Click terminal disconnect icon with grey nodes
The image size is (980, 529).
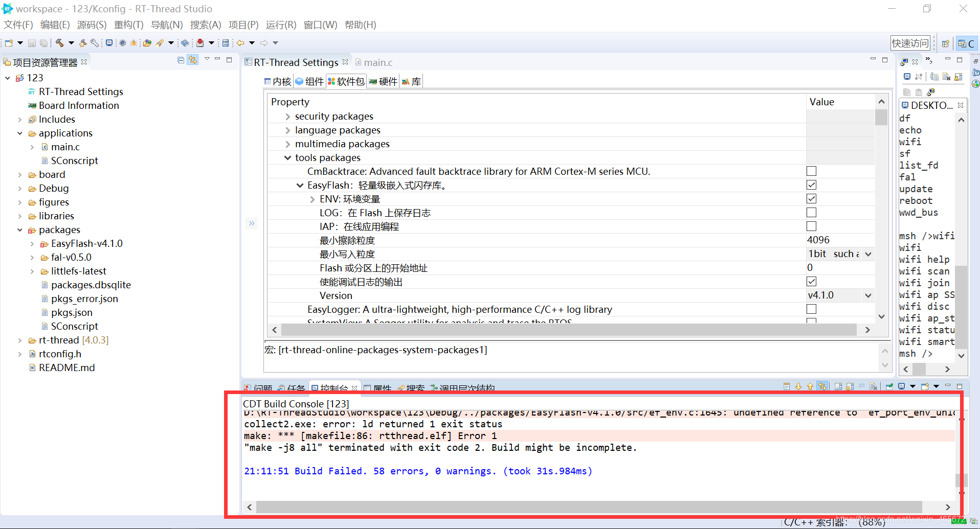pyautogui.click(x=919, y=77)
